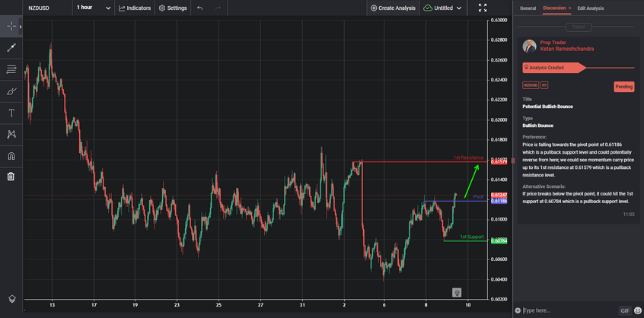
Task: Click the 1st Resistance 0.61579 price label
Action: coord(499,162)
